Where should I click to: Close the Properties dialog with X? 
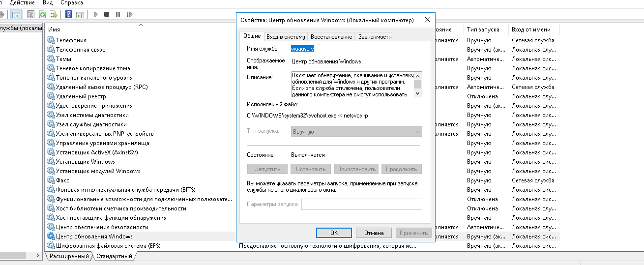(428, 20)
